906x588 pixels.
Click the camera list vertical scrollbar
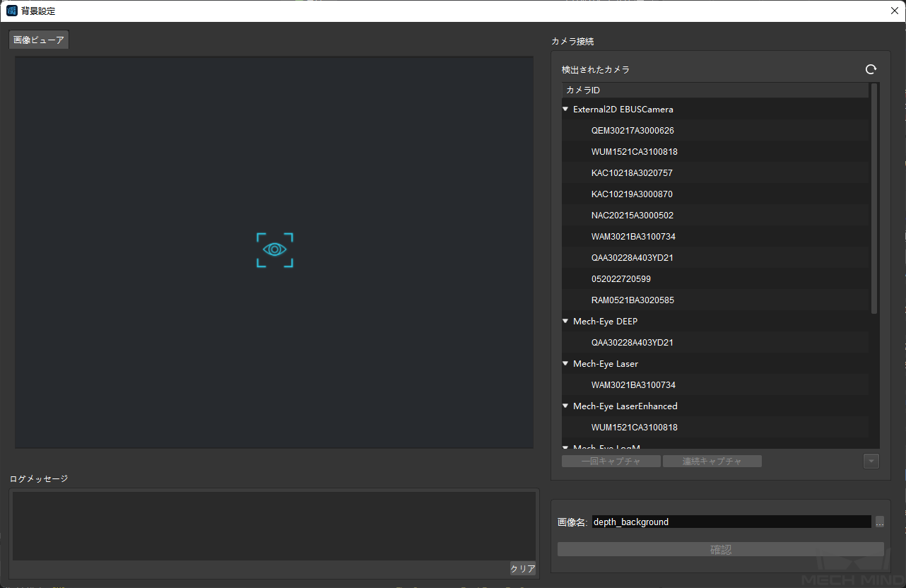click(x=874, y=199)
